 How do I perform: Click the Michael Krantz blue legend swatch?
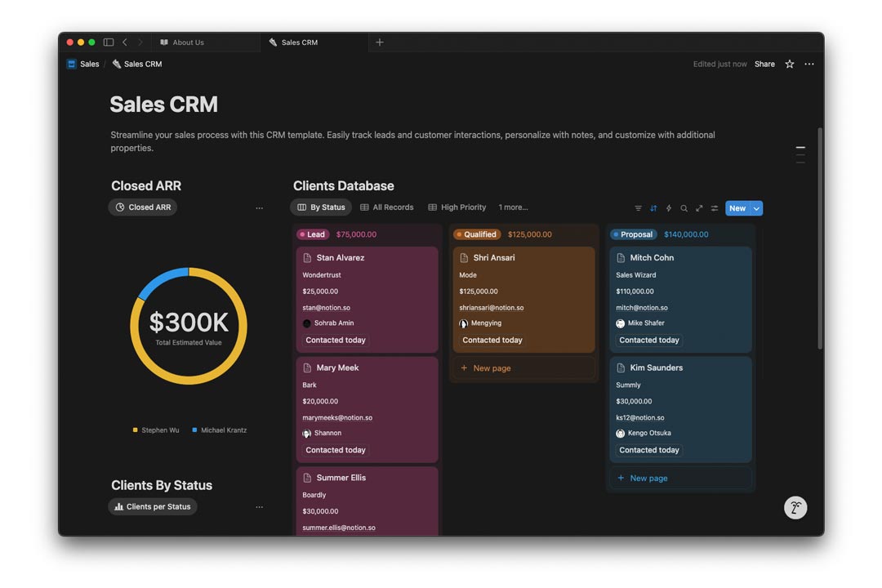pyautogui.click(x=194, y=430)
